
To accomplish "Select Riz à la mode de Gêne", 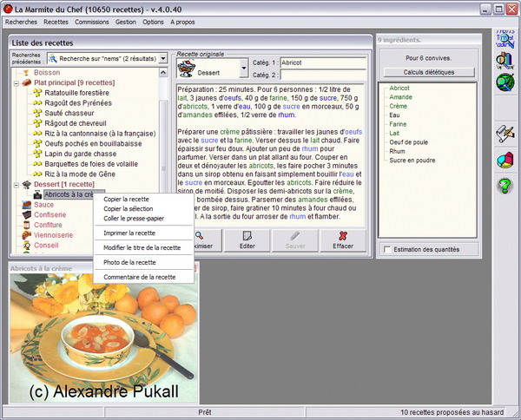I will point(80,174).
